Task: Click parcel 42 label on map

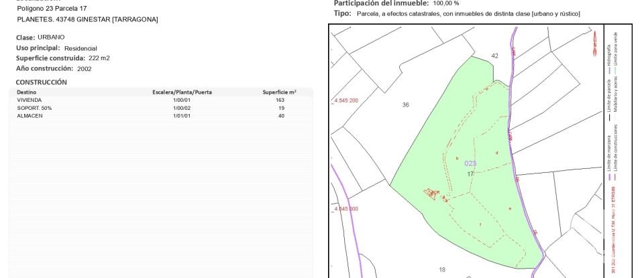Action: coord(495,56)
